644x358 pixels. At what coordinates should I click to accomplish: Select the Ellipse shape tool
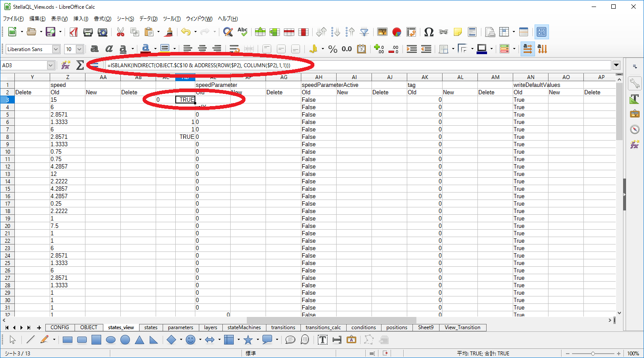111,340
